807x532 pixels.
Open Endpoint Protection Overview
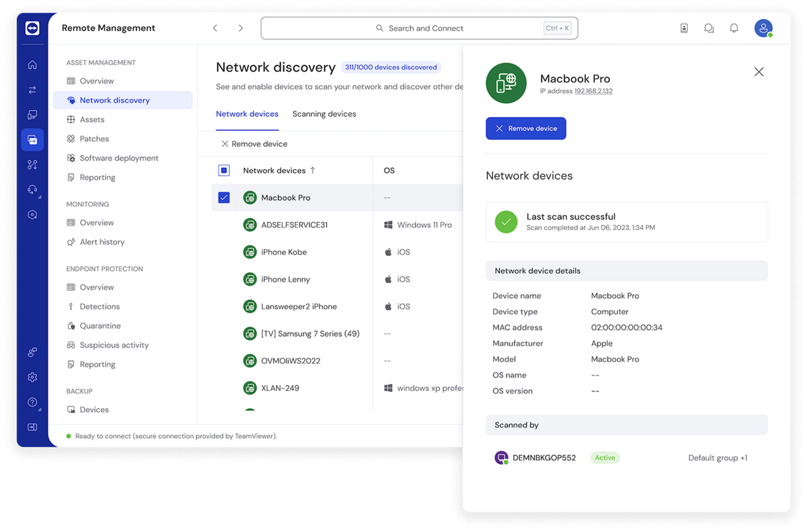[122, 287]
